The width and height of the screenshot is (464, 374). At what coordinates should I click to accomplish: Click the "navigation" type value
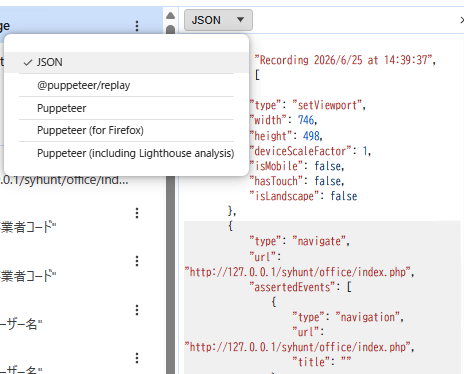(x=369, y=317)
